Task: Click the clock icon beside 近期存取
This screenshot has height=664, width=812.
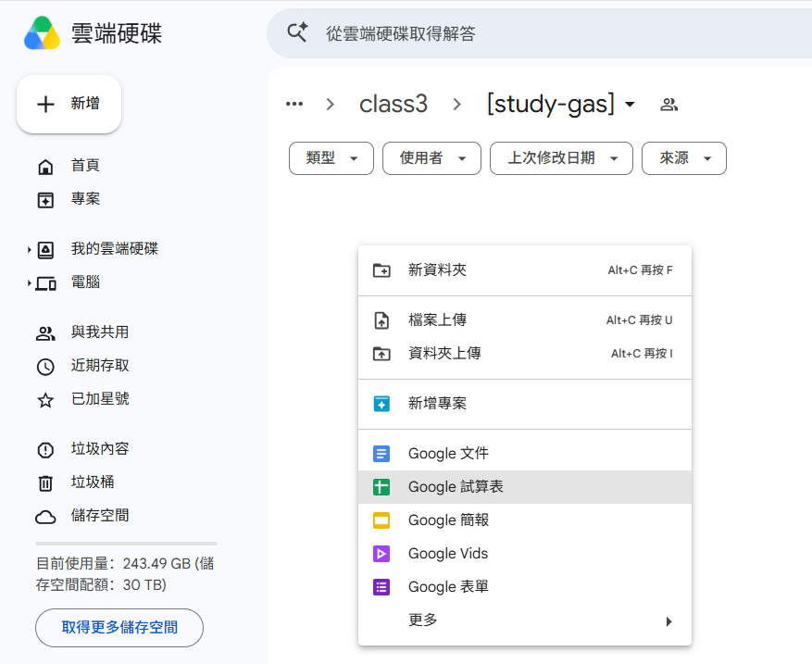Action: click(45, 367)
